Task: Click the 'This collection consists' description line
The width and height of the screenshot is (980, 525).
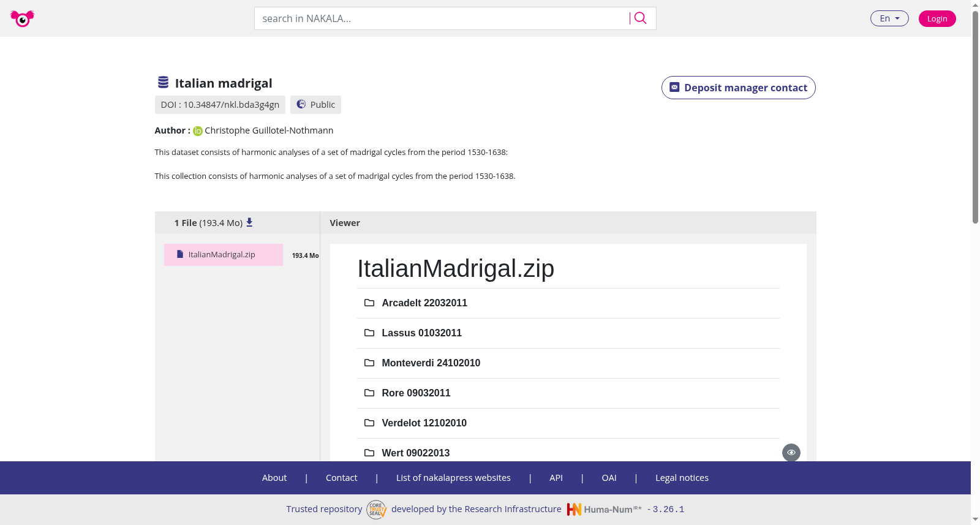Action: click(x=335, y=176)
